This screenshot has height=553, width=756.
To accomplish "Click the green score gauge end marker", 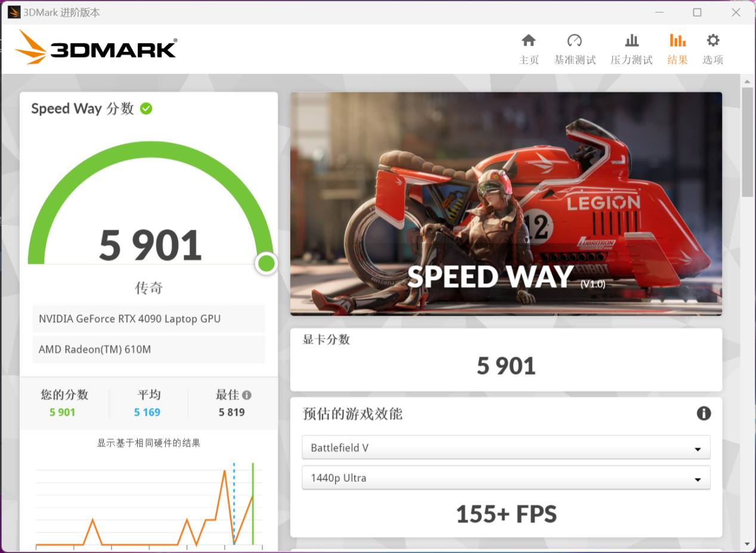I will tap(266, 263).
